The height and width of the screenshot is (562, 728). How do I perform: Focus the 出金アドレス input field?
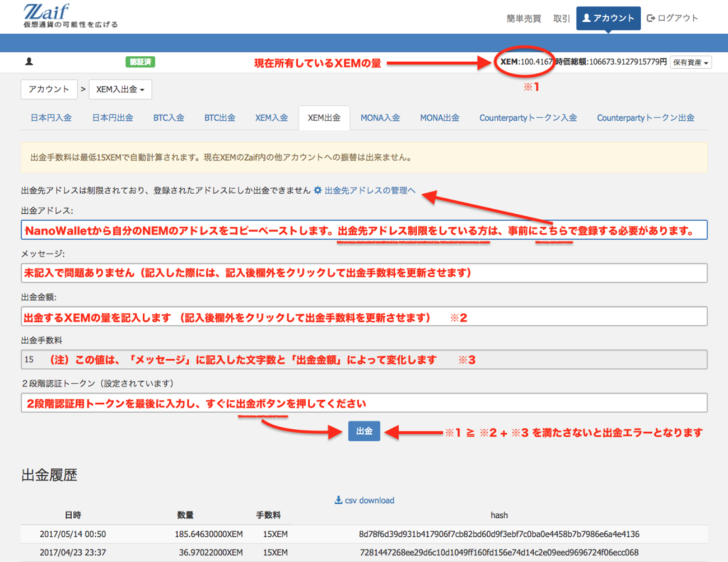point(364,230)
